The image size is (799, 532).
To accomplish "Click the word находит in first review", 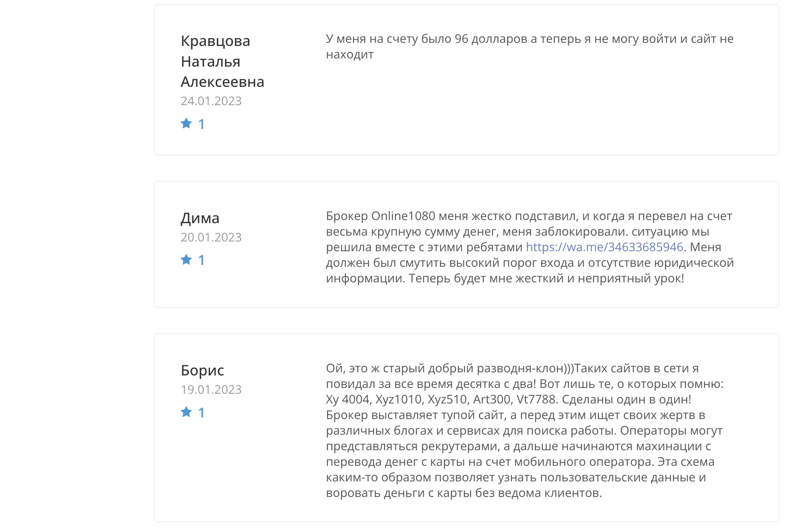I will [350, 55].
